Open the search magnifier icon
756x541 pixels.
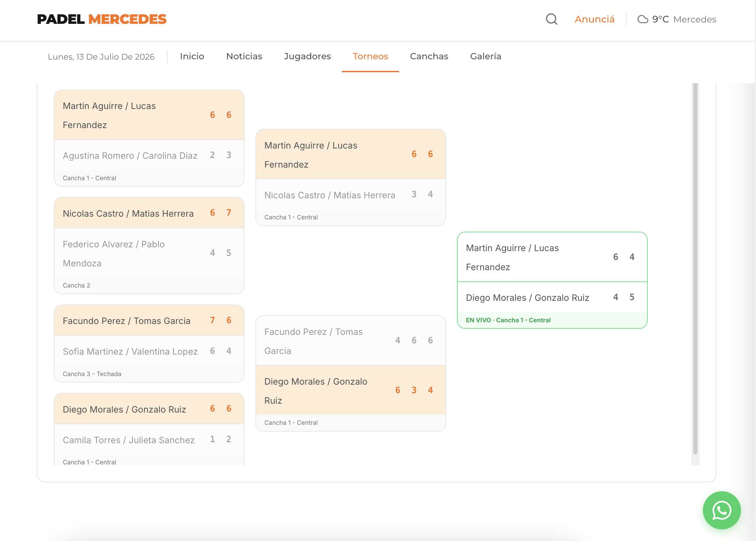[551, 19]
